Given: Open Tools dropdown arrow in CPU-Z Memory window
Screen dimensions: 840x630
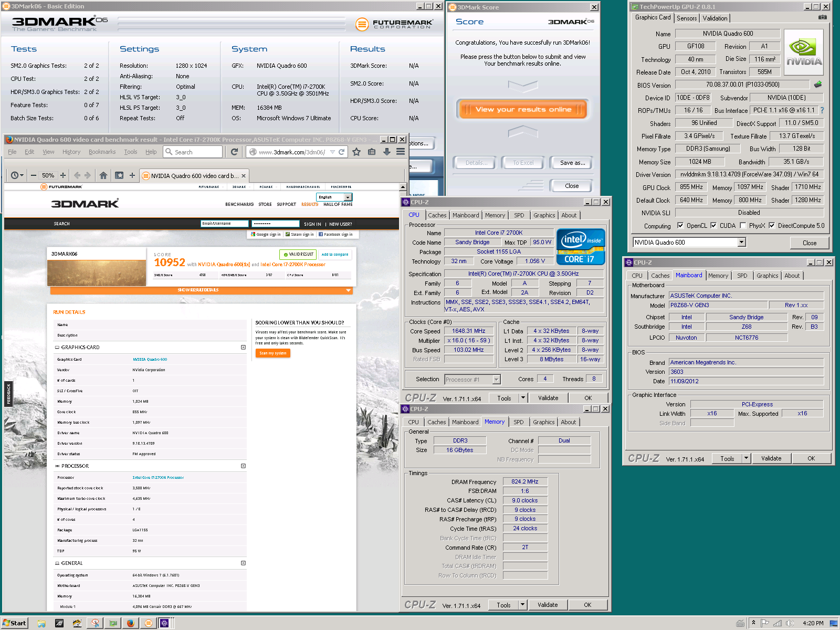Looking at the screenshot, I should [522, 605].
